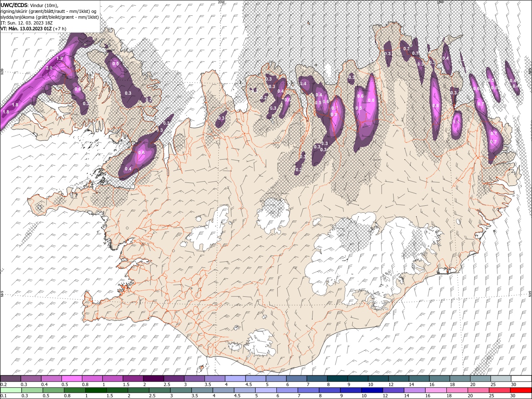Pick the rain legend swatch starting at 0.5
Viewport: 532px width, 399px height.
point(54,390)
